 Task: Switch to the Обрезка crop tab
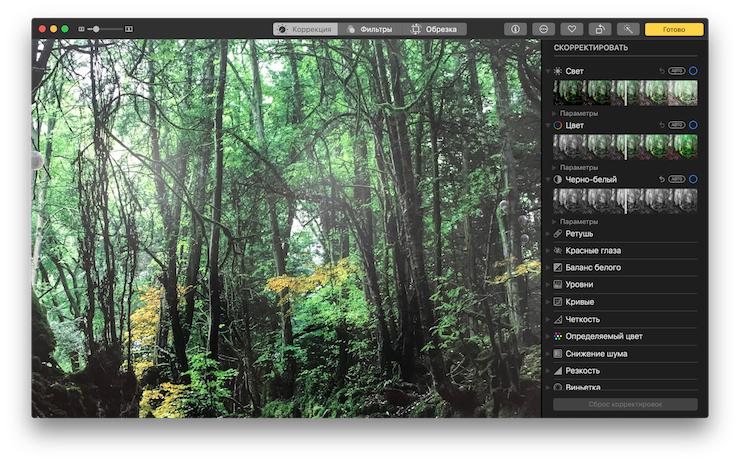[434, 29]
